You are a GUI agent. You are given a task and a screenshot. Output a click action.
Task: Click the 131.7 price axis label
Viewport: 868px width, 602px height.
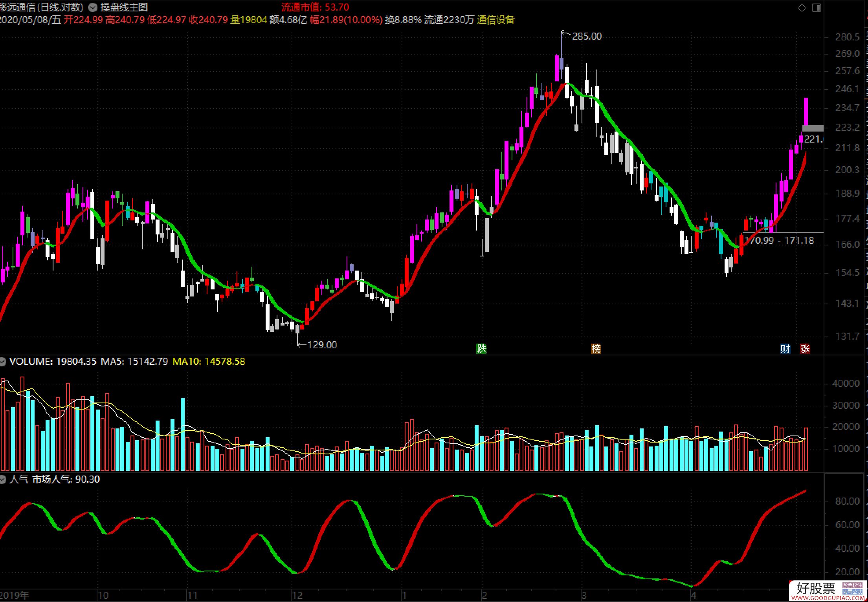tap(848, 336)
